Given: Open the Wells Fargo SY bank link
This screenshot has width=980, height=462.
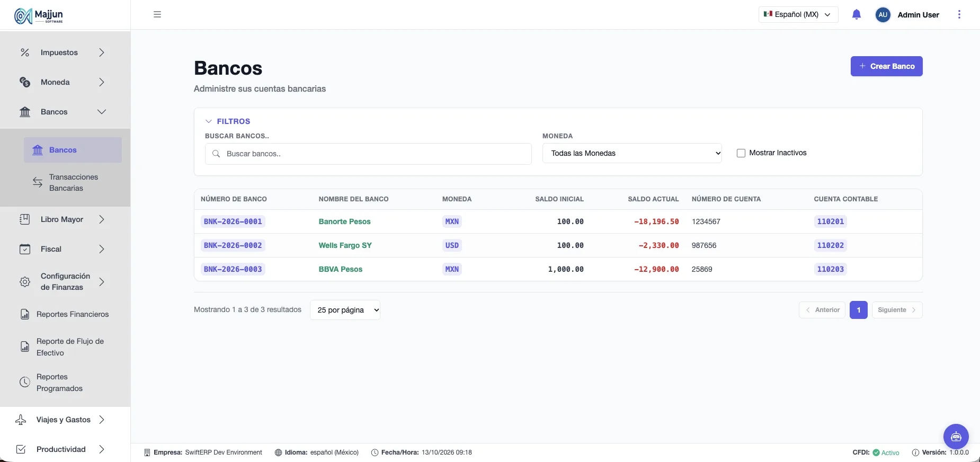Looking at the screenshot, I should coord(345,245).
